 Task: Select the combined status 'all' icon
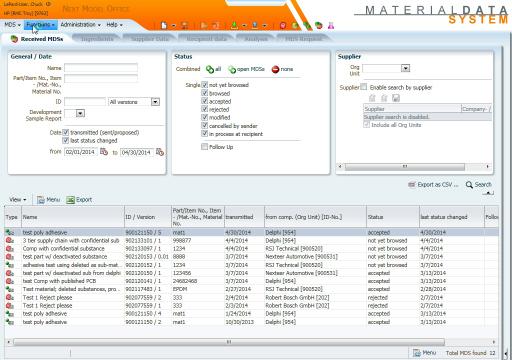[x=210, y=69]
